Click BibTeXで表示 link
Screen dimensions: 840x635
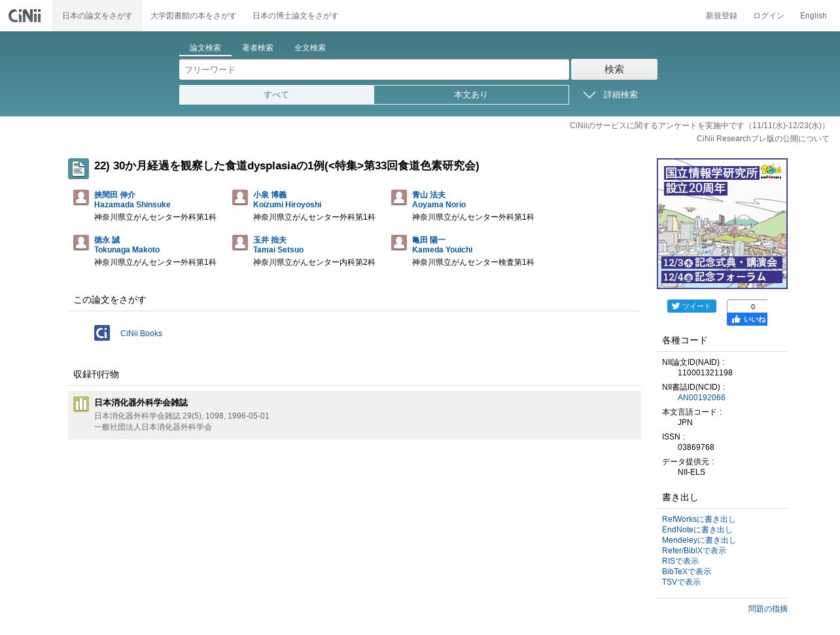(686, 572)
